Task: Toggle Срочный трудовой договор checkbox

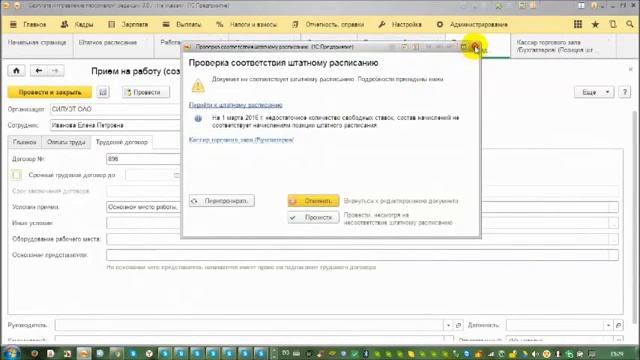Action: [16, 175]
